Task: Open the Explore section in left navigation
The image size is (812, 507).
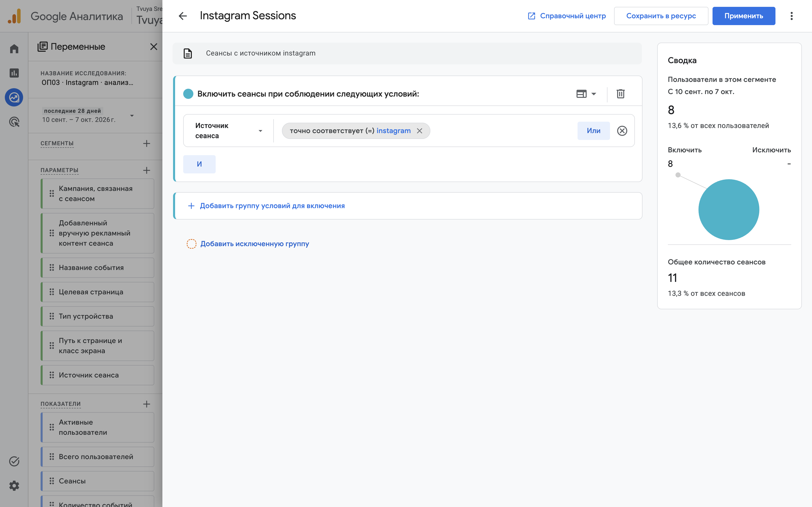Action: (x=14, y=98)
